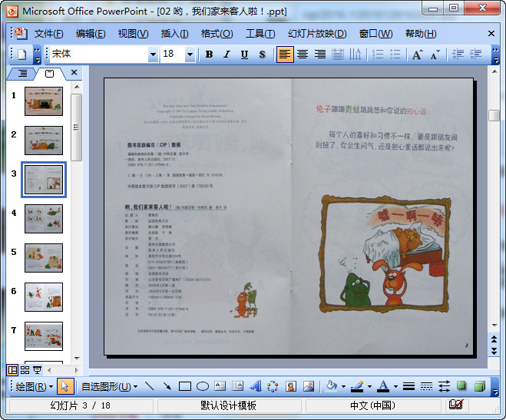Screen dimensions: 506x420
Task: Open the 窗口(W) menu
Action: coord(376,34)
